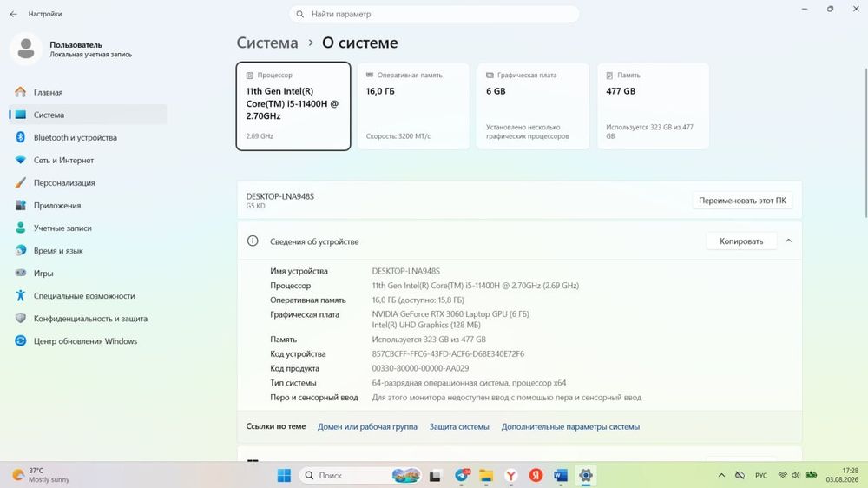
Task: Open the Windows Start menu
Action: click(x=284, y=475)
